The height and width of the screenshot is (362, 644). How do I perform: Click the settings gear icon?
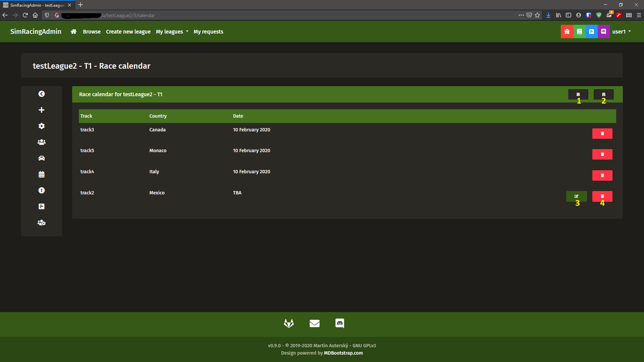(x=41, y=126)
